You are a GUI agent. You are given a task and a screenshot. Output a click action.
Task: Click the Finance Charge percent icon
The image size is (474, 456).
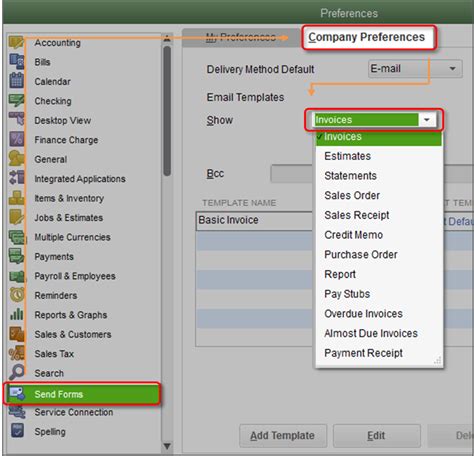click(16, 139)
